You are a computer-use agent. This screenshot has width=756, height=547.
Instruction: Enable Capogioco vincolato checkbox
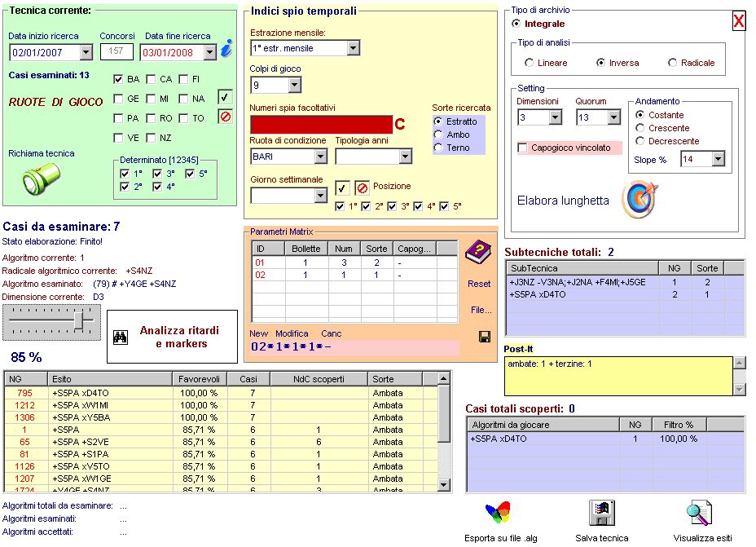tap(522, 148)
